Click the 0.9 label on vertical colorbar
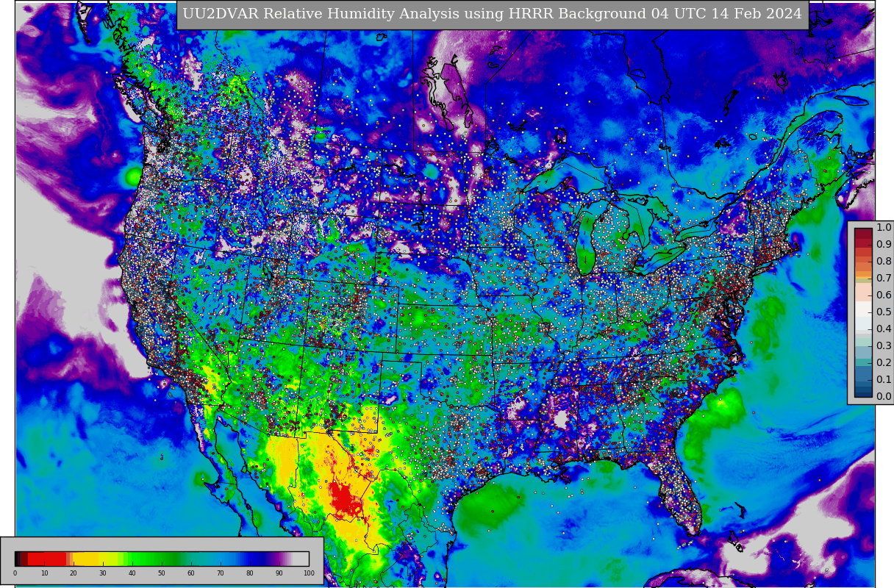This screenshot has height=588, width=894. coord(884,244)
